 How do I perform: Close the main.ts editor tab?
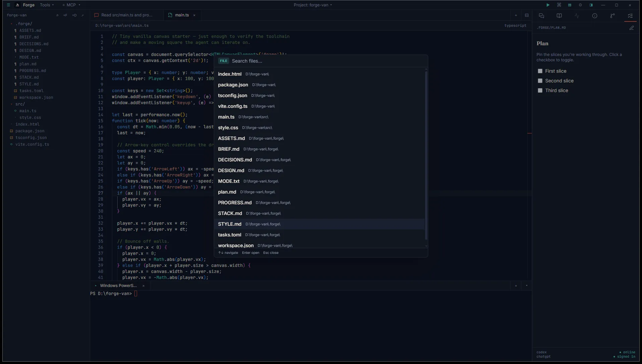point(194,15)
